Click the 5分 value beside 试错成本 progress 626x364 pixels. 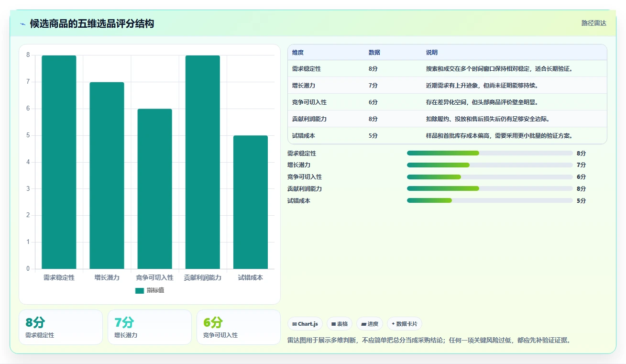581,201
